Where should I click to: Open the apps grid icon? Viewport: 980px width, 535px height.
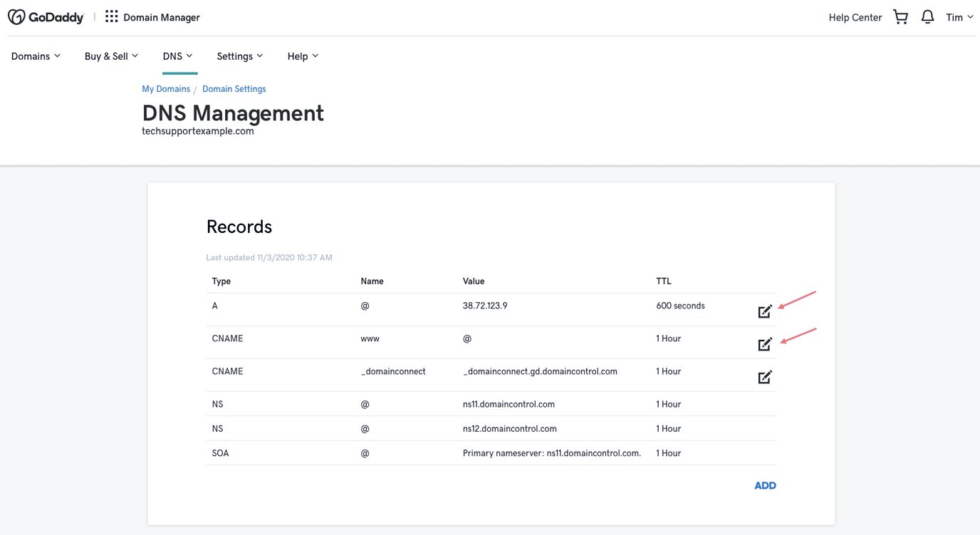point(111,17)
